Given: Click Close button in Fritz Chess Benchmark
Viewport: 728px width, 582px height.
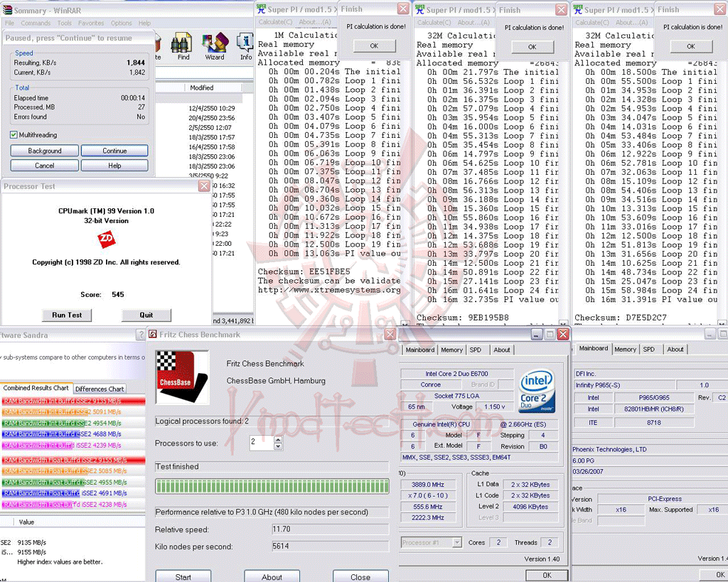Looking at the screenshot, I should coord(360,576).
